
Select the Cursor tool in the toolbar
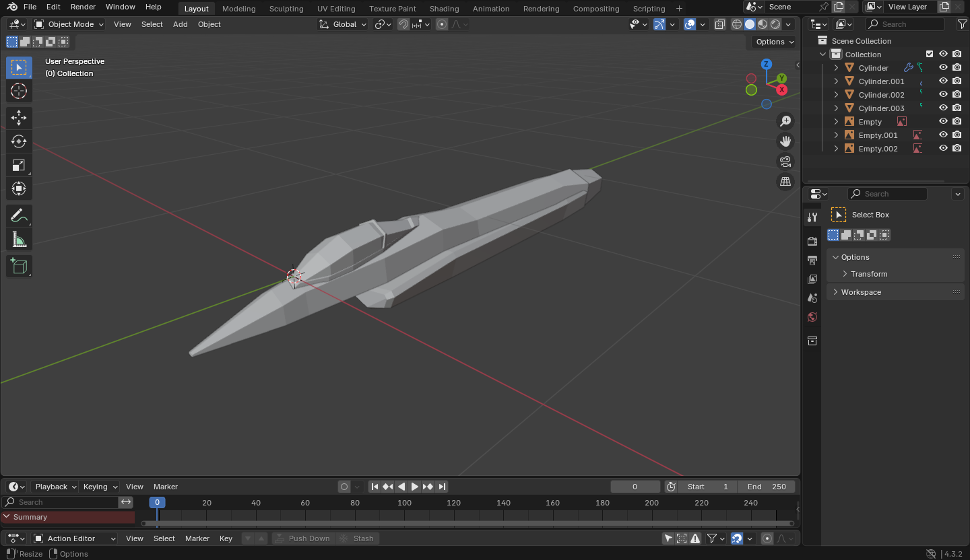[19, 91]
